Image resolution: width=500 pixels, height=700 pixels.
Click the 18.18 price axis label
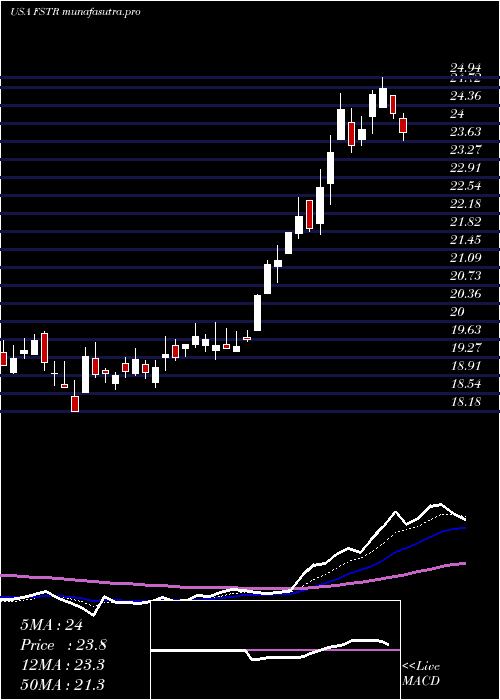pyautogui.click(x=466, y=402)
